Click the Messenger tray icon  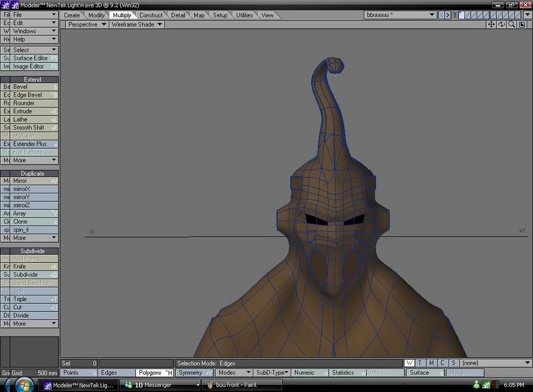(x=476, y=385)
